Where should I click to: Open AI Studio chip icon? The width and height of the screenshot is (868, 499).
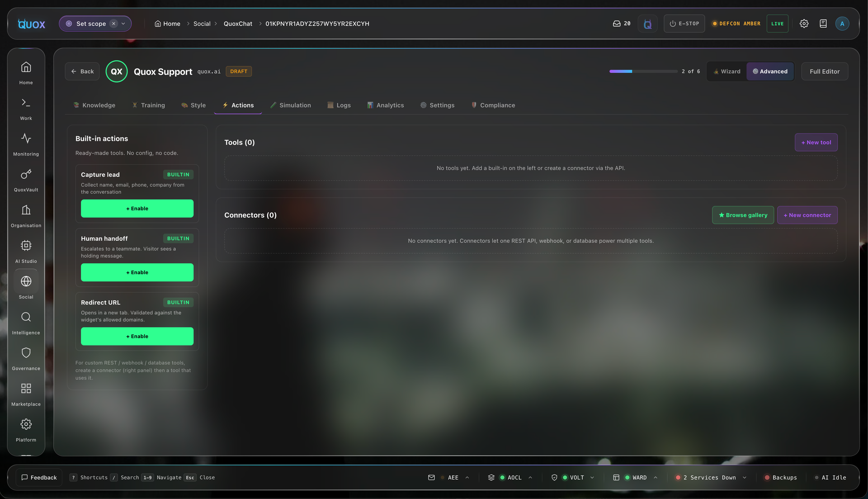tap(26, 251)
